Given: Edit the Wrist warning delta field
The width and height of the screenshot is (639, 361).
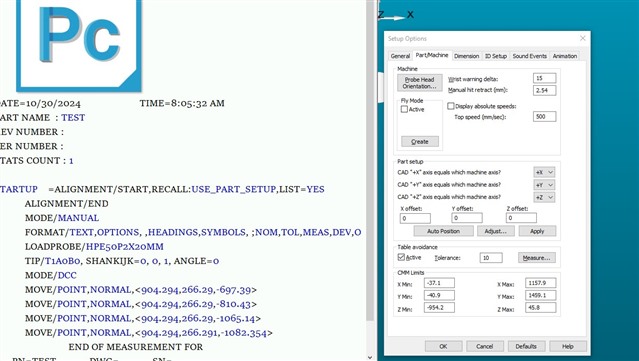Looking at the screenshot, I should click(x=544, y=78).
